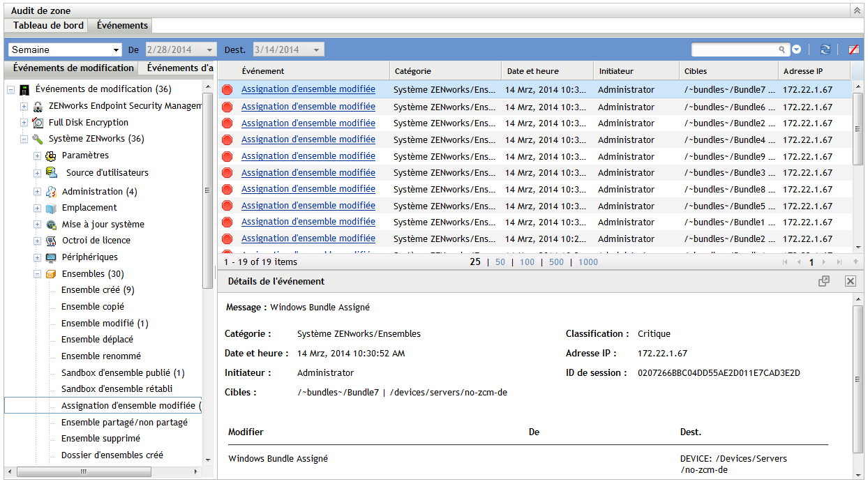This screenshot has width=868, height=484.
Task: Click the Full Disk Encryption disk icon
Action: click(x=38, y=123)
